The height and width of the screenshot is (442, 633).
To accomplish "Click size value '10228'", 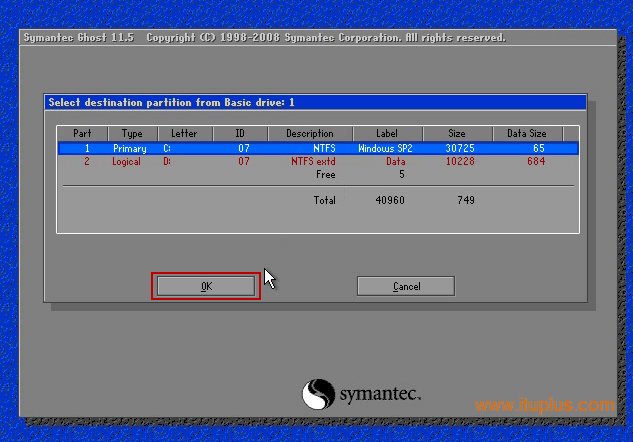I will pyautogui.click(x=460, y=161).
